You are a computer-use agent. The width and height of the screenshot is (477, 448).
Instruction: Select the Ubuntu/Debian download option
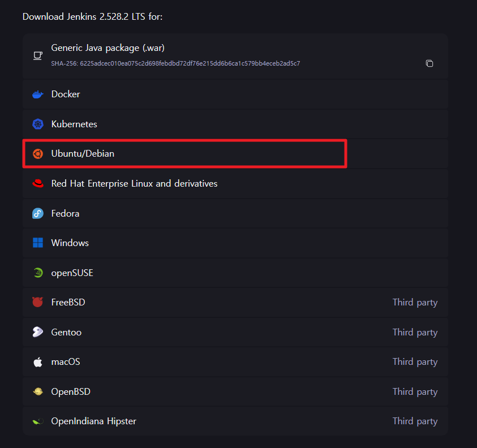tap(235, 154)
